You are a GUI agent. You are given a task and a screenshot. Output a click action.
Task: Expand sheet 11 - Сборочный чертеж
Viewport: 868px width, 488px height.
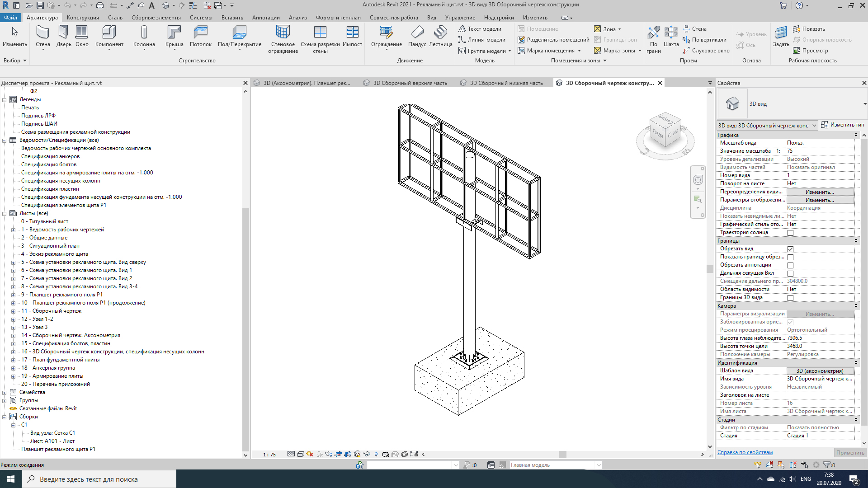14,311
